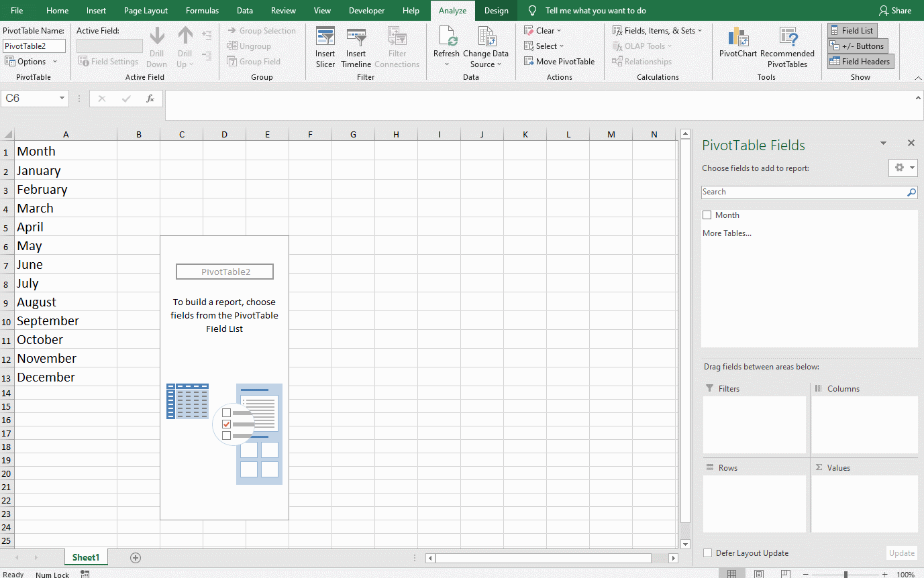Image resolution: width=924 pixels, height=578 pixels.
Task: Click the Share button
Action: pyautogui.click(x=896, y=10)
